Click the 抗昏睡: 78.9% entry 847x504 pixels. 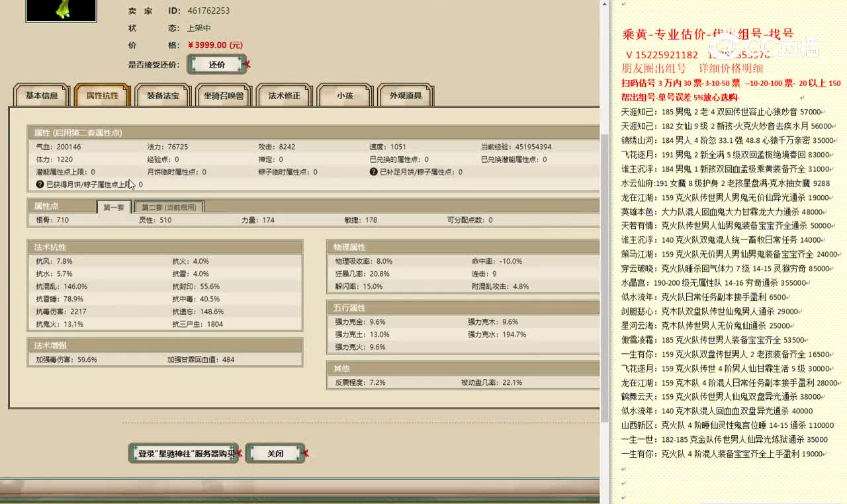pyautogui.click(x=60, y=299)
